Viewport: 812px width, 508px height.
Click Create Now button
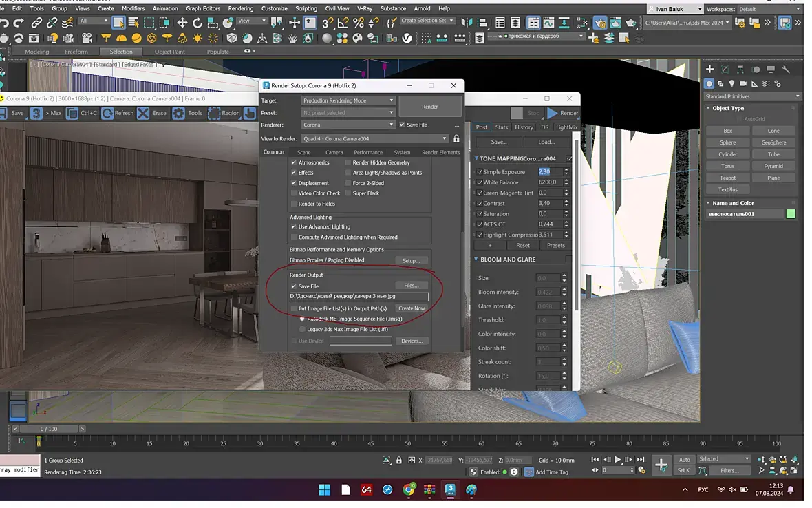pos(412,308)
